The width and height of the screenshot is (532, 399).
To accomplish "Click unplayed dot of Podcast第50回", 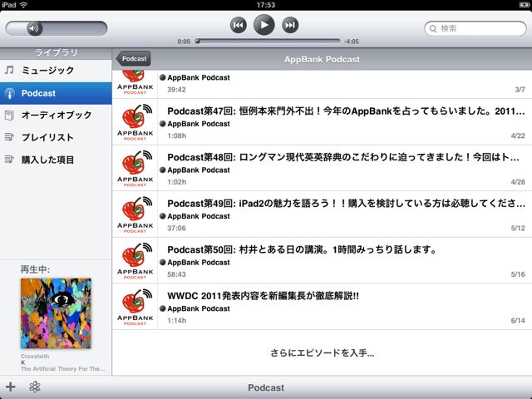I will click(163, 263).
